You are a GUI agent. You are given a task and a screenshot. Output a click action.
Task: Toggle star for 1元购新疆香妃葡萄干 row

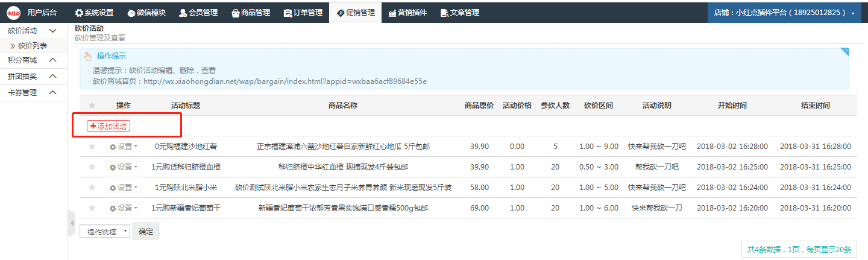tap(92, 208)
